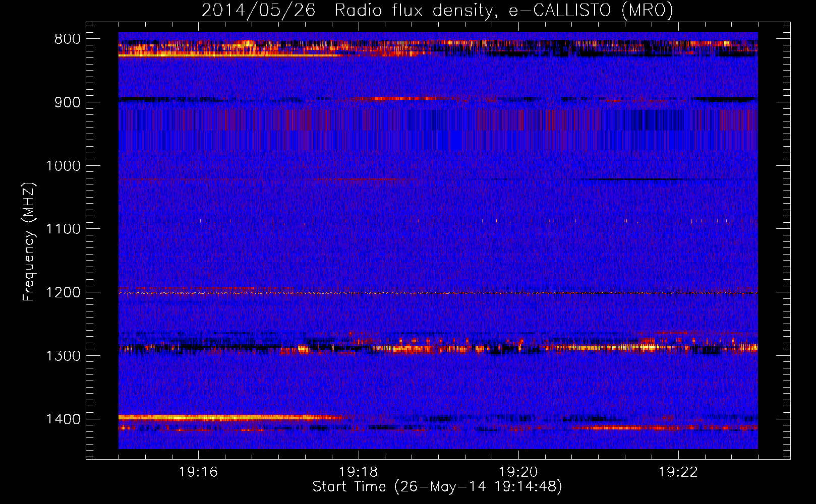Click the 19:18 time tick label
This screenshot has width=816, height=504.
pos(358,472)
